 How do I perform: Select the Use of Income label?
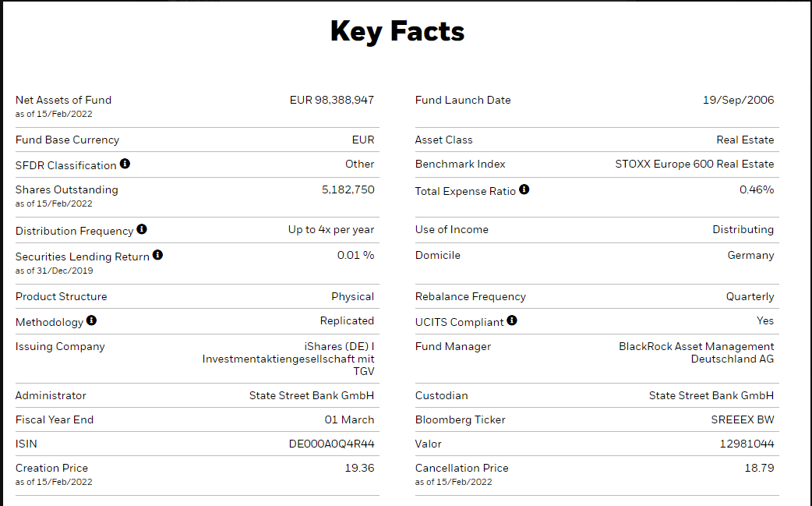451,229
